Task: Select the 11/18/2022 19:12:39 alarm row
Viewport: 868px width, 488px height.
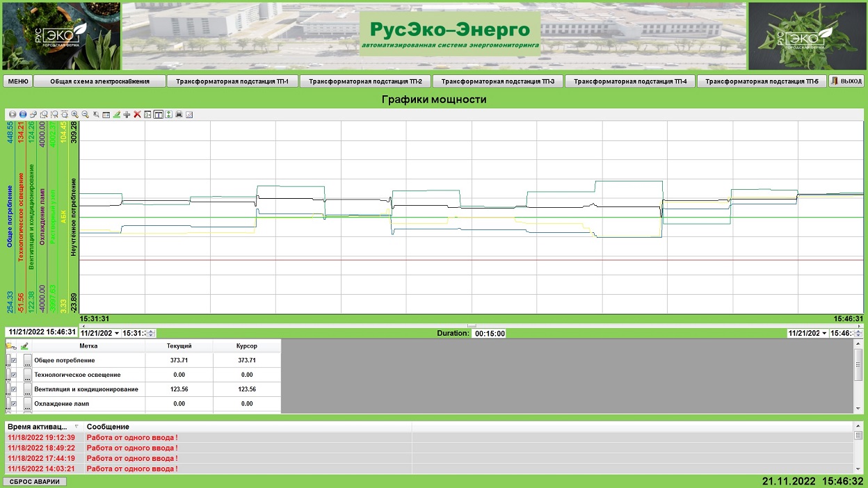Action: point(429,437)
